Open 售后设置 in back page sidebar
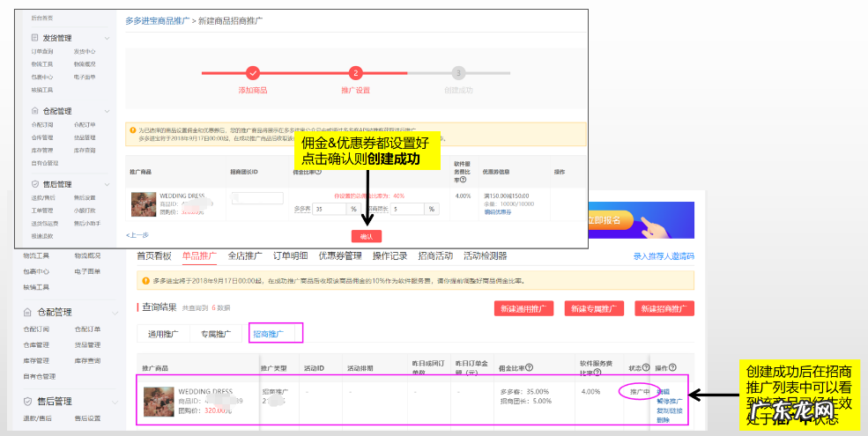The width and height of the screenshot is (868, 436). coord(87,419)
